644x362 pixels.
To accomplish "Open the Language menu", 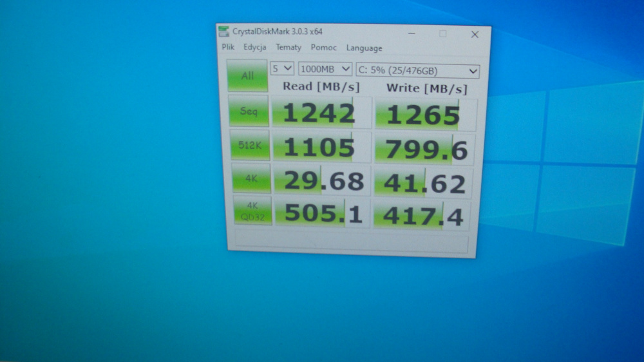I will 364,48.
